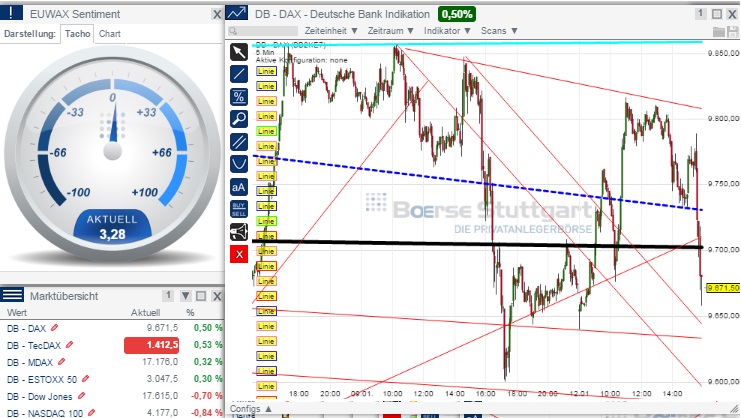741x418 pixels.
Task: Click the megaphone alert tool
Action: (239, 232)
